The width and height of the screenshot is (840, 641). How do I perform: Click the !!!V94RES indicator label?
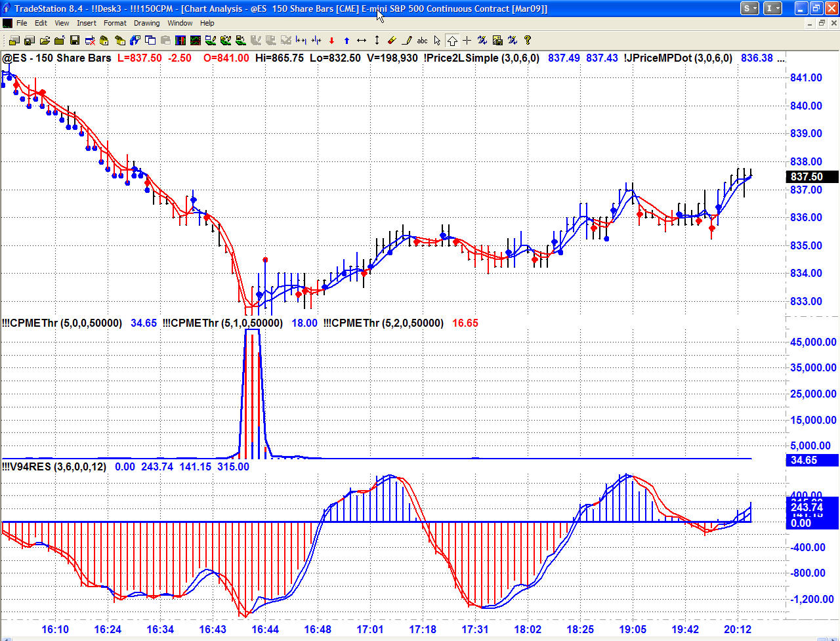pyautogui.click(x=54, y=466)
